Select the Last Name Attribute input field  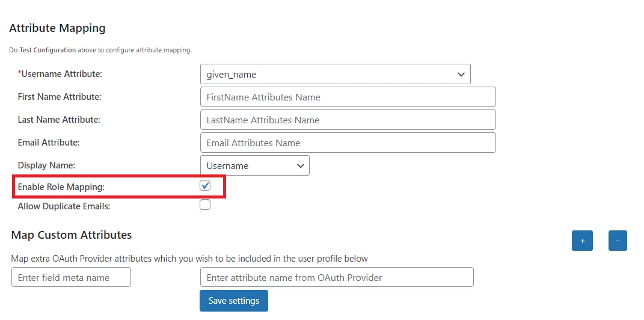348,120
